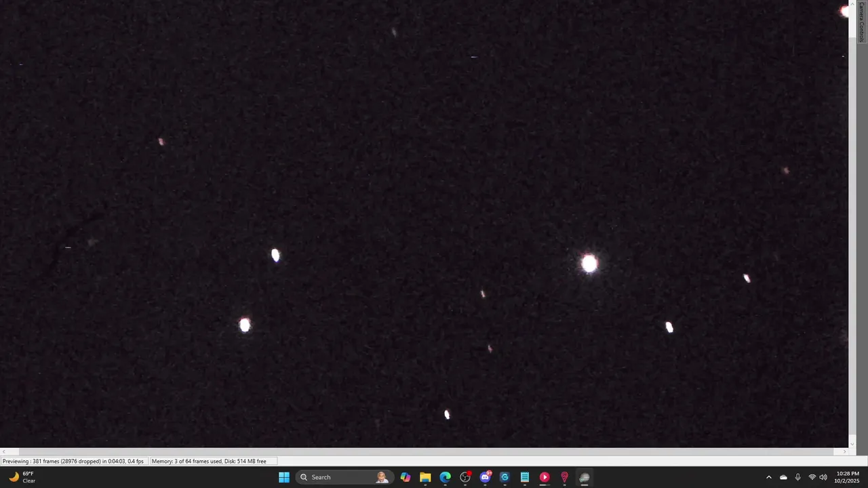Open the Camera Controls side panel
Screen dimensions: 868x488
pos(861,22)
